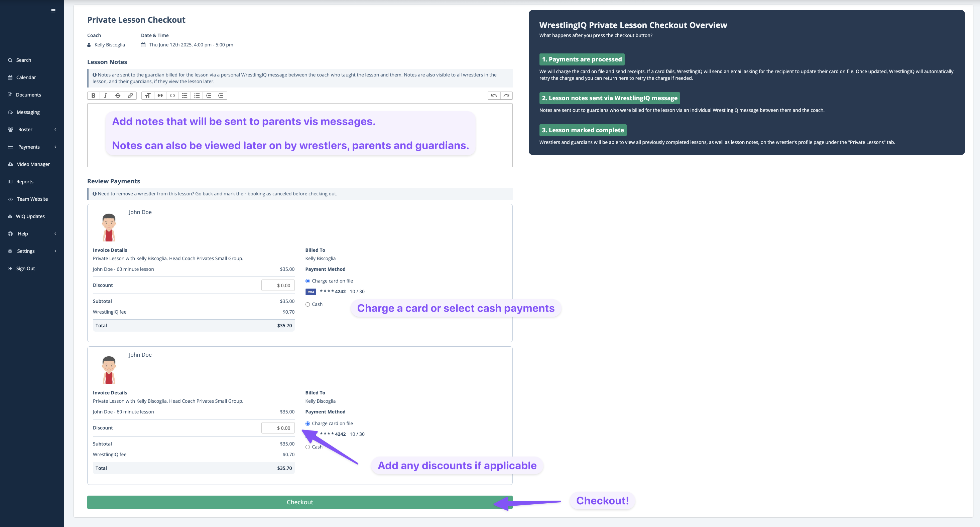The image size is (980, 527).
Task: Click the second invoice Discount field
Action: pyautogui.click(x=278, y=428)
